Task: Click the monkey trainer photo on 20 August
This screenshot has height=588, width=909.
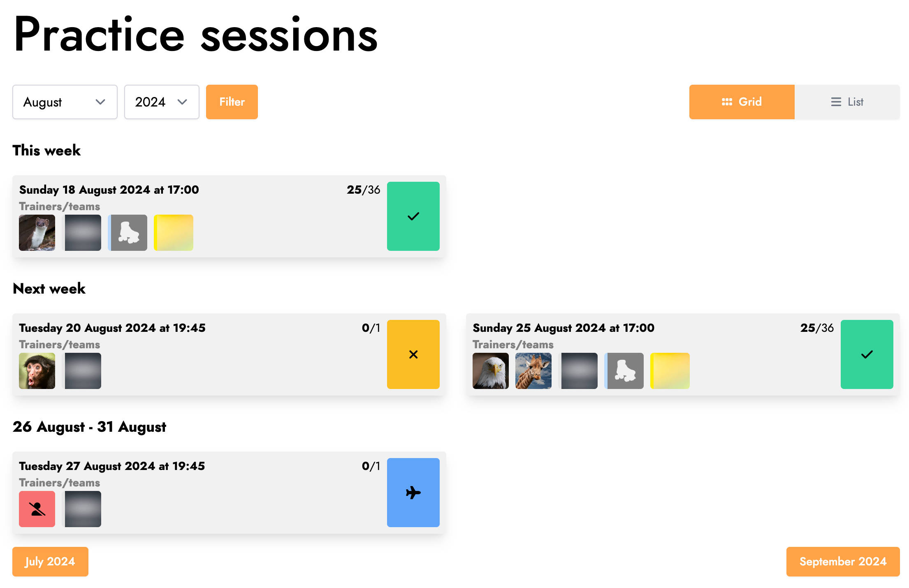Action: (37, 371)
